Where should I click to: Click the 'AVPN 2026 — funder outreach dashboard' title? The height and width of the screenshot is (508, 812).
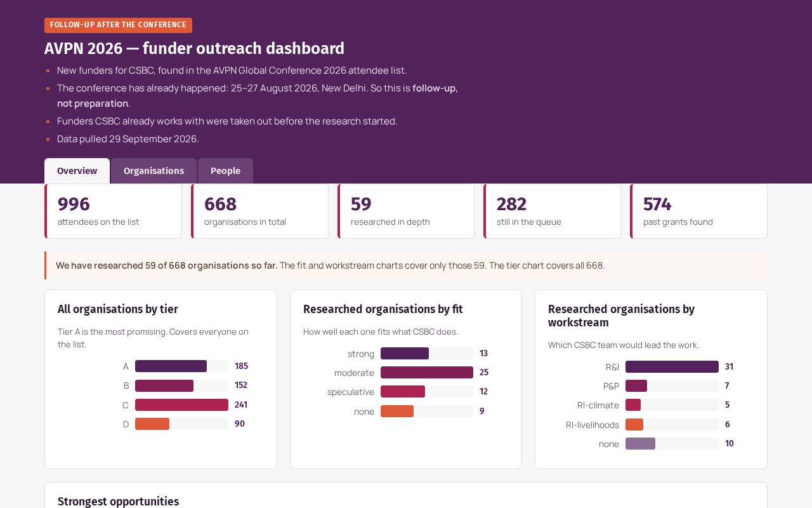(x=194, y=48)
